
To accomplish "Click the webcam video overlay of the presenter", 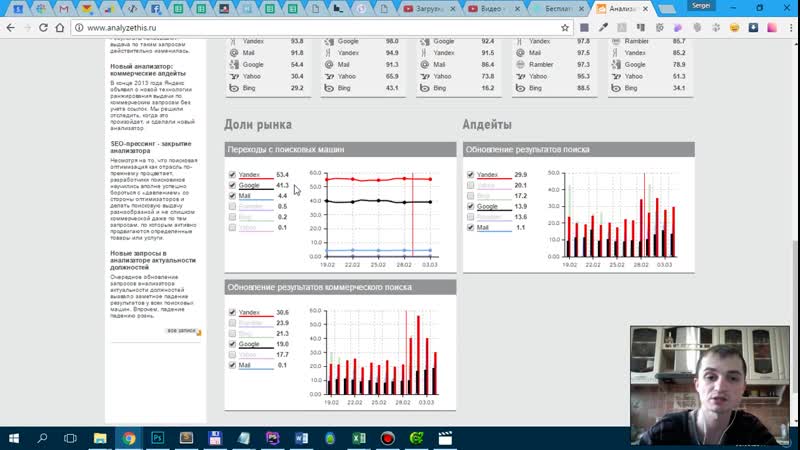I will pyautogui.click(x=710, y=386).
